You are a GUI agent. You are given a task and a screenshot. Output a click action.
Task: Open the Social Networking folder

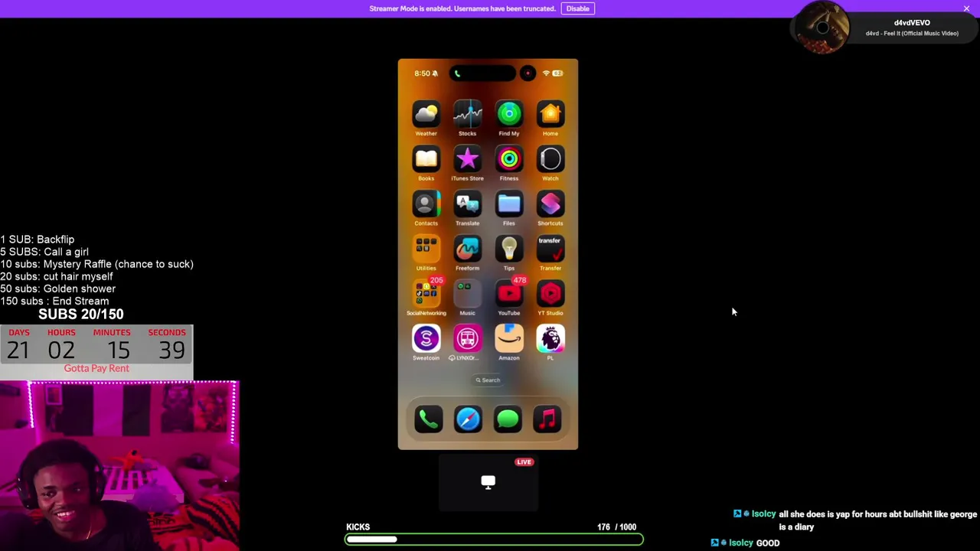(426, 295)
